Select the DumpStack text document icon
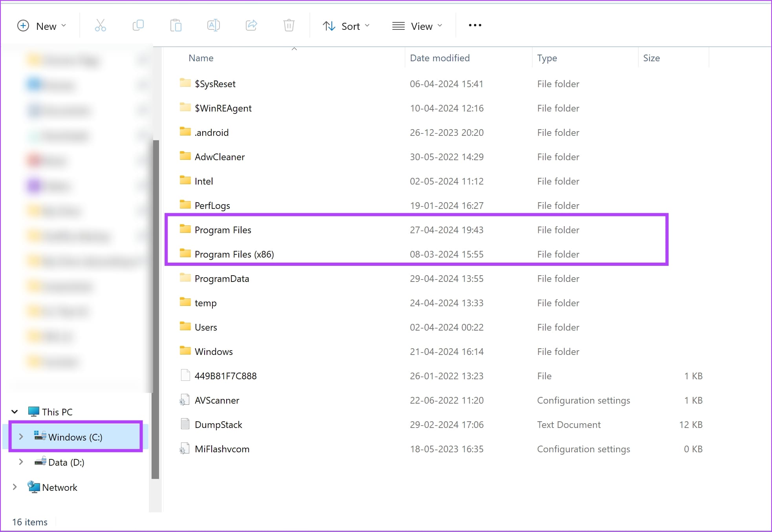This screenshot has height=532, width=772. (185, 424)
